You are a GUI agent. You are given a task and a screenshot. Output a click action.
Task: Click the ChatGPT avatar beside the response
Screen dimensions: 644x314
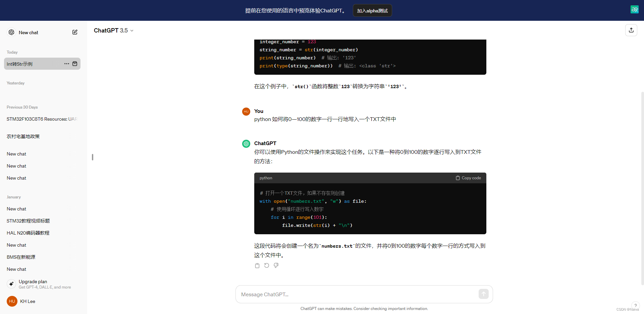246,144
